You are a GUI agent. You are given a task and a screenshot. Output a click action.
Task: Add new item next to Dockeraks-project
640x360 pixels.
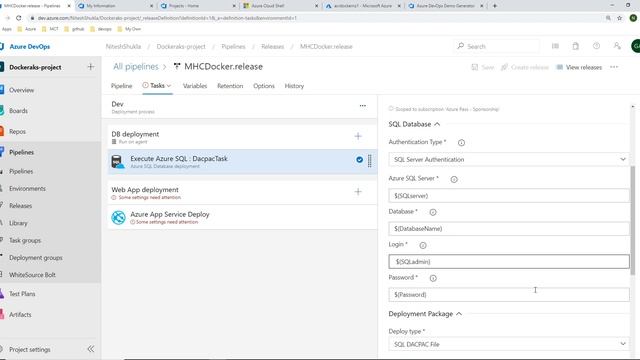tap(91, 67)
